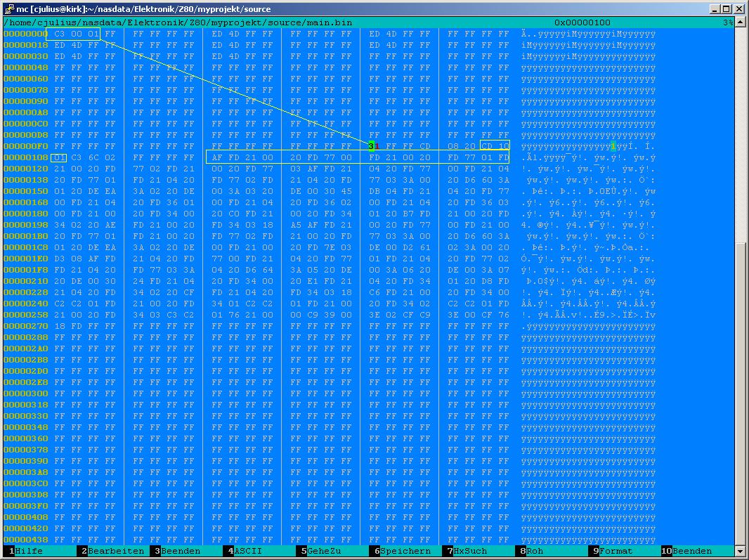This screenshot has width=749, height=560.
Task: Select the offset 00000018 row label
Action: pos(26,45)
